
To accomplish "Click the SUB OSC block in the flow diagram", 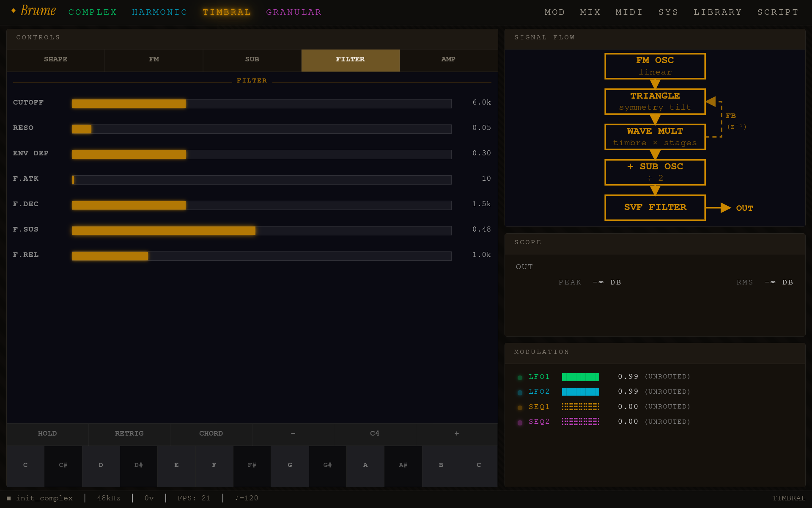I will (x=655, y=172).
